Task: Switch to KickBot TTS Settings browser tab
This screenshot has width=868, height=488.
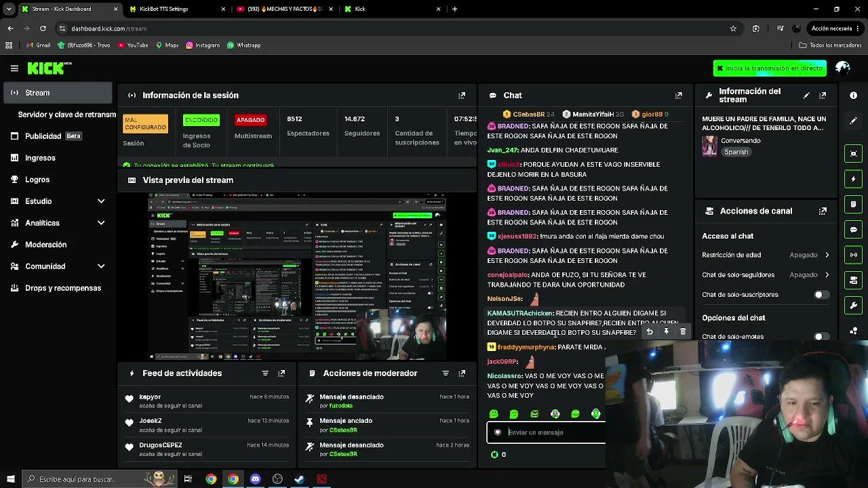Action: click(178, 9)
